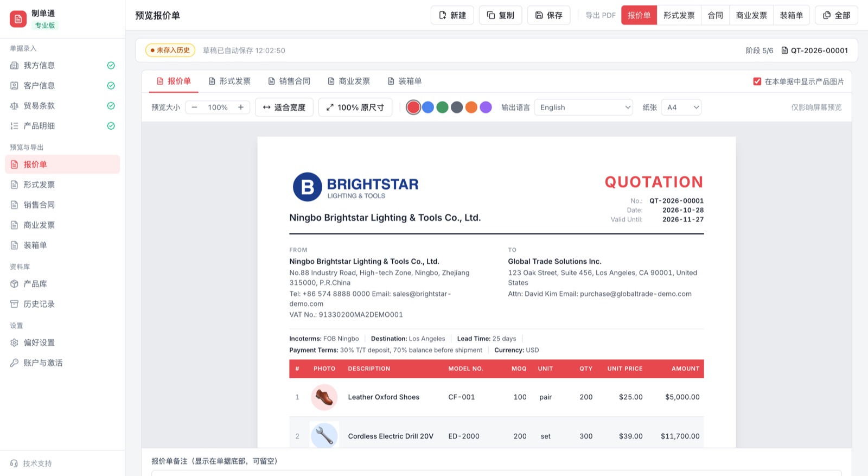Click 技术支持 headset link
This screenshot has width=868, height=476.
31,464
